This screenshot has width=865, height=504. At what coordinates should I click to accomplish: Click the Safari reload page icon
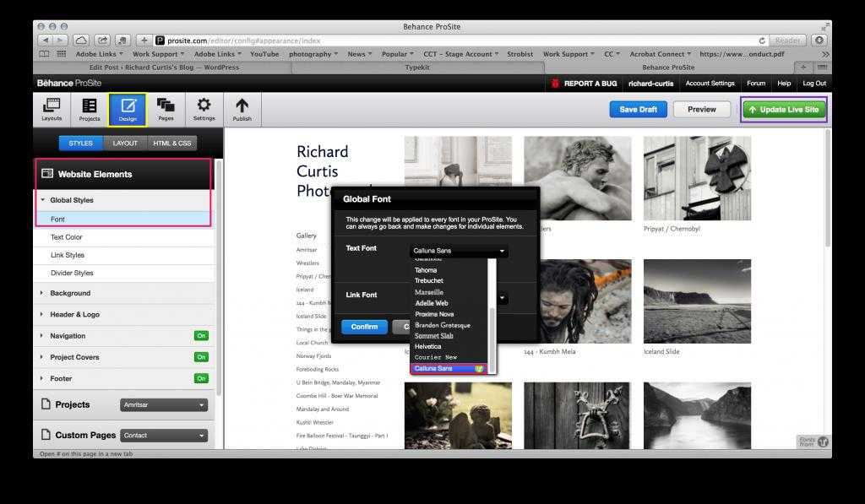pos(762,40)
